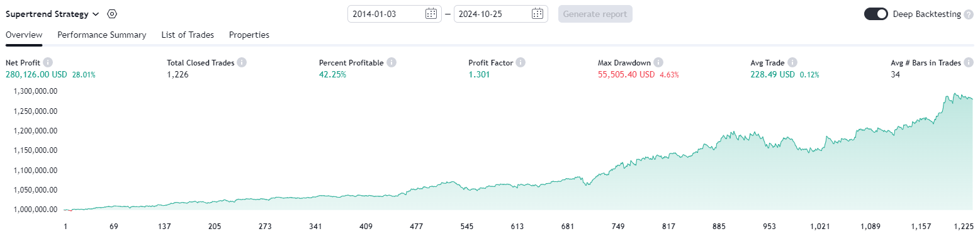Open strategy settings hexagon icon
Image resolution: width=980 pixels, height=236 pixels.
pyautogui.click(x=112, y=14)
